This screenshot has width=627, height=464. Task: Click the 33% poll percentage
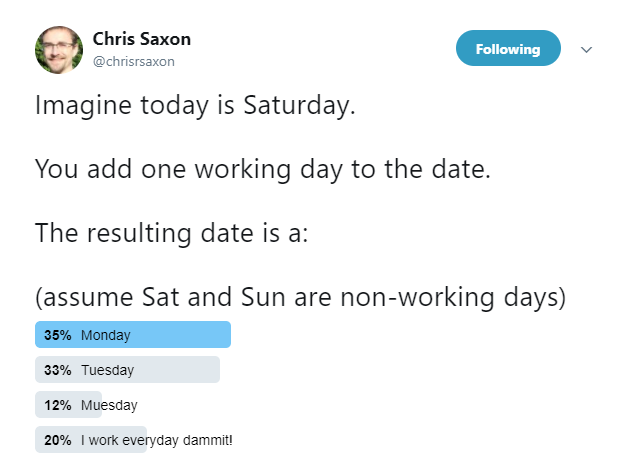coord(57,370)
